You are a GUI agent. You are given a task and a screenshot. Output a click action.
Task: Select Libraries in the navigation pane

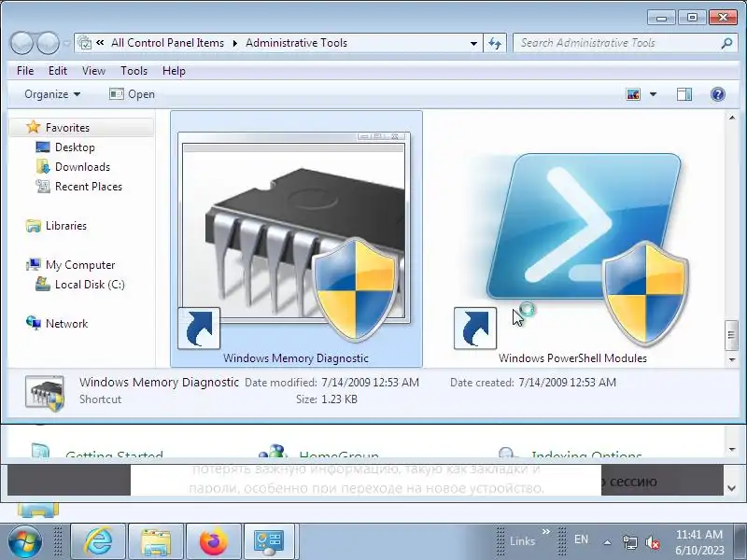66,226
